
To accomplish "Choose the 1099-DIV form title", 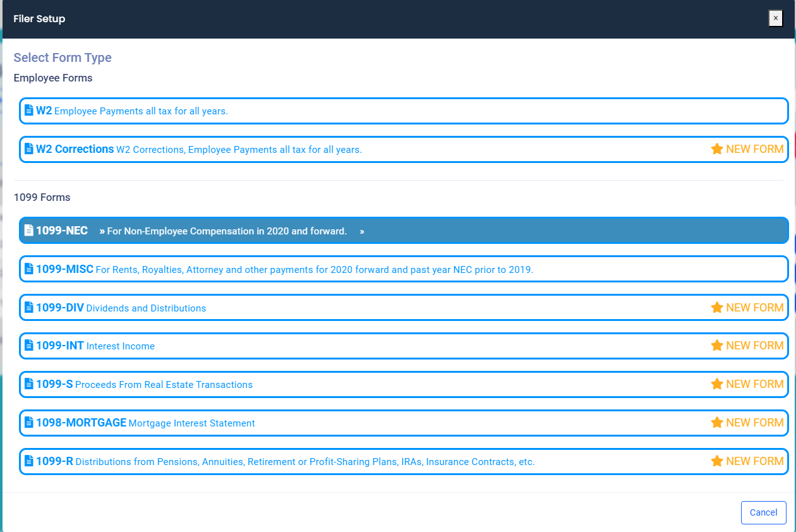I will (60, 308).
